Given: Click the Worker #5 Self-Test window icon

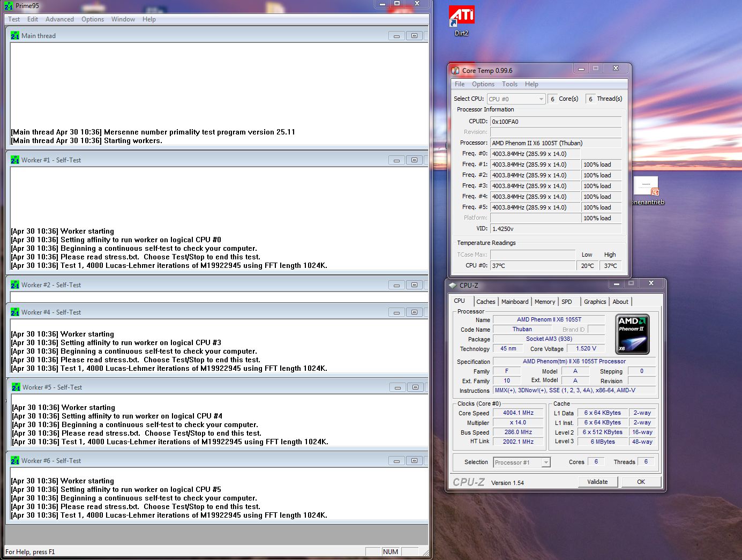Looking at the screenshot, I should [x=16, y=387].
